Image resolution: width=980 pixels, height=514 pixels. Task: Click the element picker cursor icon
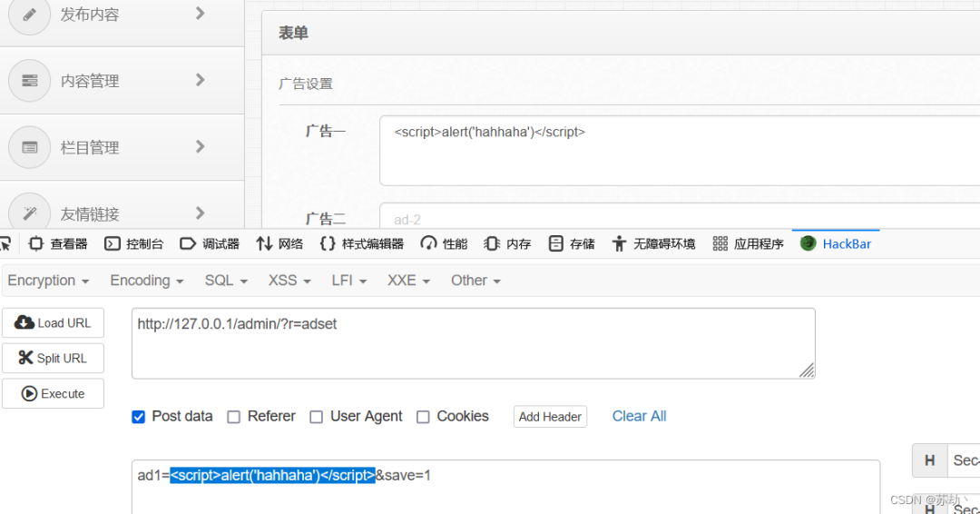(5, 244)
